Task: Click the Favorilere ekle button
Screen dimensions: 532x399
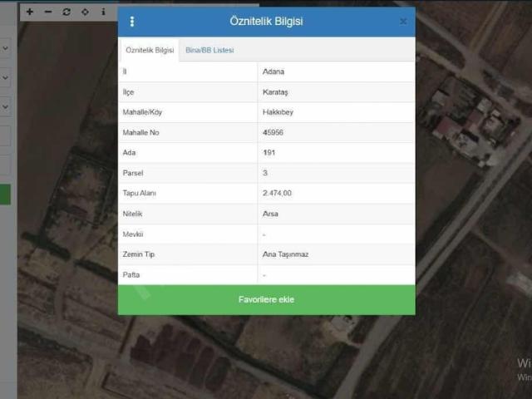Action: (266, 299)
